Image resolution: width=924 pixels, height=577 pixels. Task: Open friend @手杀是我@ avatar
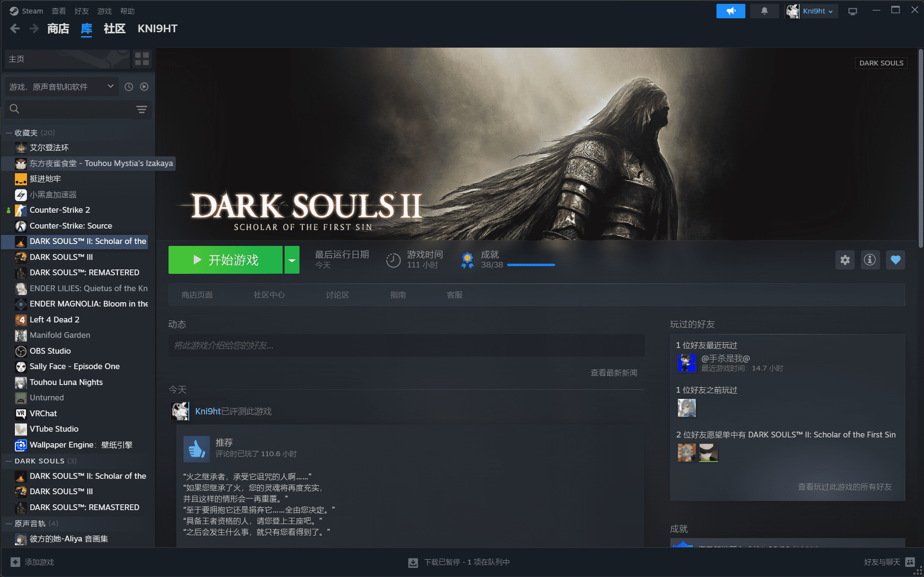click(x=687, y=363)
